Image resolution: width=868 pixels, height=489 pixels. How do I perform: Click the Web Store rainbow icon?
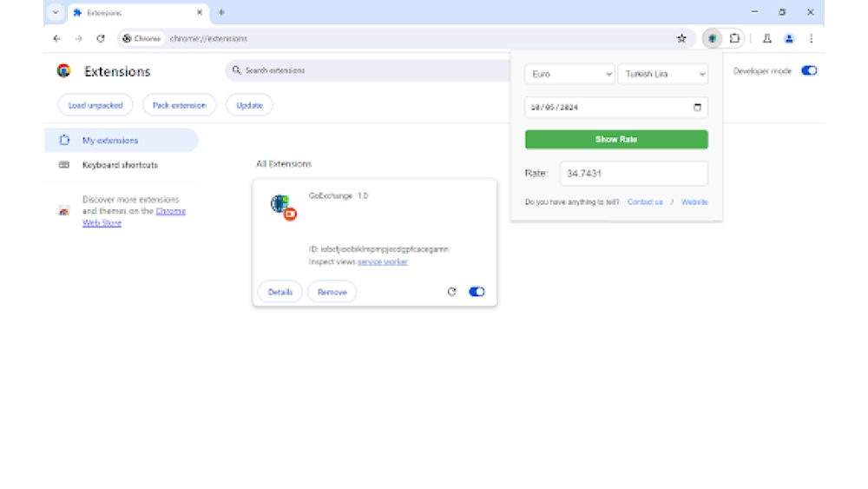coord(64,211)
